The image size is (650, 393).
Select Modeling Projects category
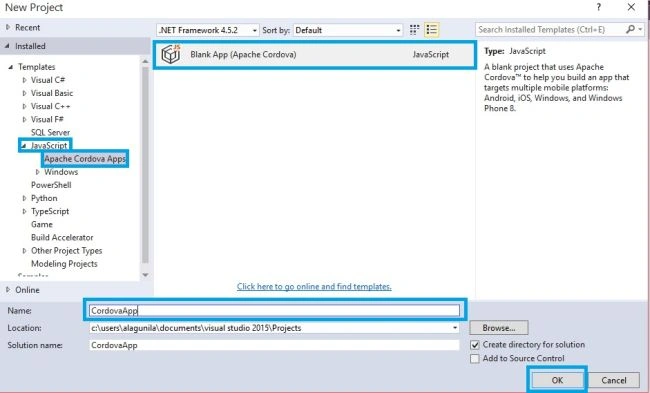[x=64, y=264]
